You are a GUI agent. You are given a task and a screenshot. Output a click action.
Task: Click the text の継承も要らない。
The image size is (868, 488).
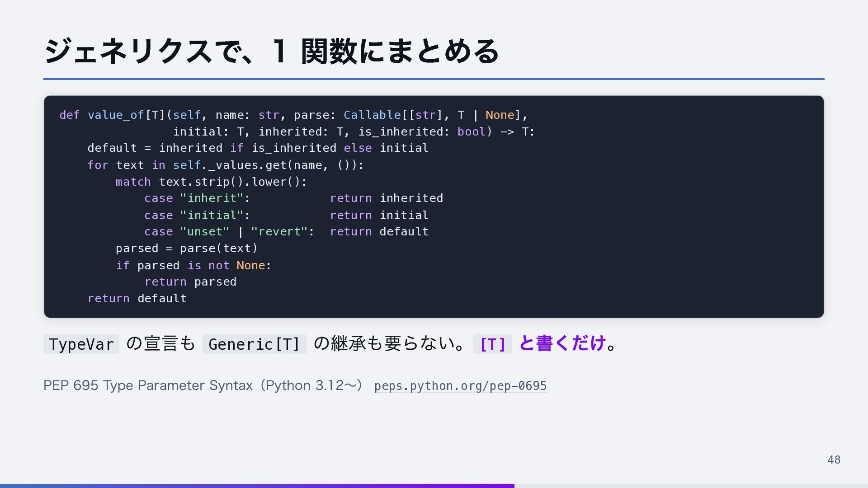[389, 343]
